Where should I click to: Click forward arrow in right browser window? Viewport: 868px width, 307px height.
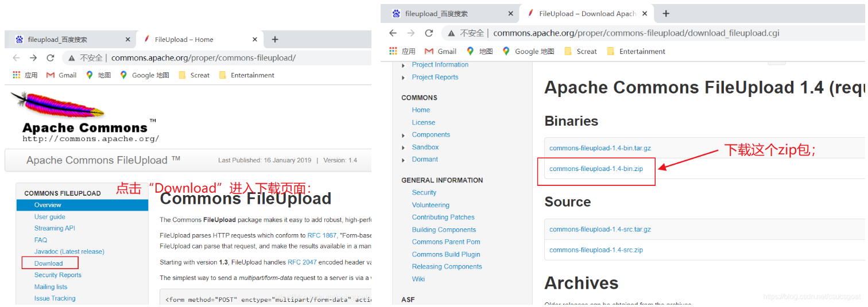(x=410, y=33)
